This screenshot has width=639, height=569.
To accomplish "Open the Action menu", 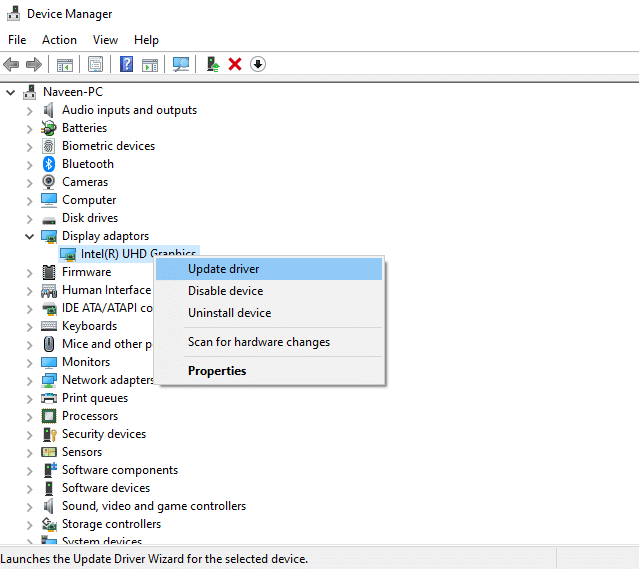I will [x=59, y=40].
